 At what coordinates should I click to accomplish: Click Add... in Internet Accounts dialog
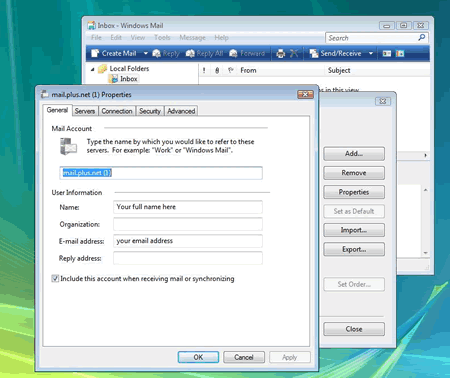coord(354,154)
